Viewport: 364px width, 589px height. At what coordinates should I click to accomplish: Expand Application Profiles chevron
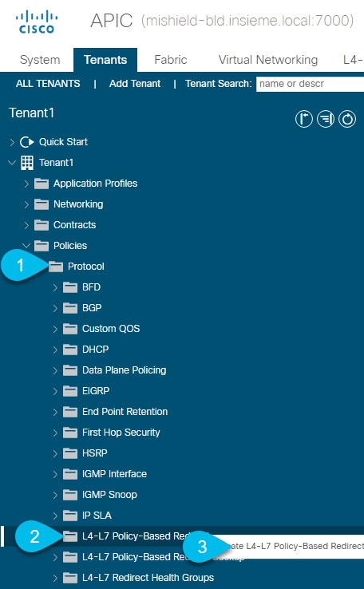[26, 184]
